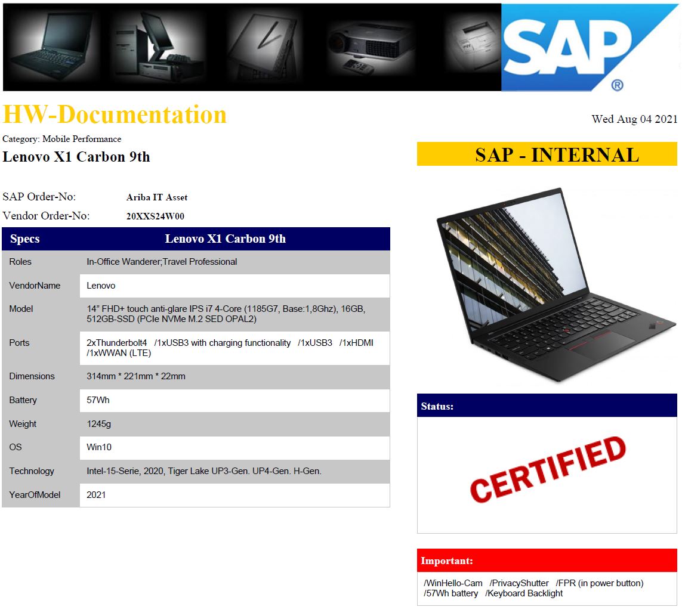Click the Ports row label
682x616 pixels.
tap(19, 343)
